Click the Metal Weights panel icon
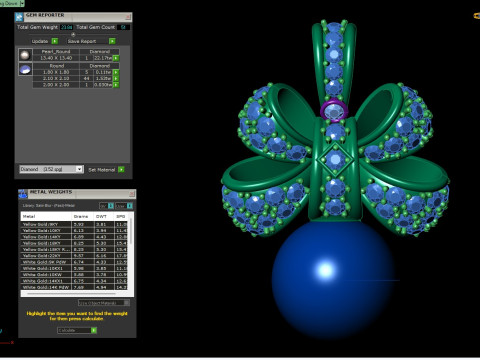 [x=23, y=193]
